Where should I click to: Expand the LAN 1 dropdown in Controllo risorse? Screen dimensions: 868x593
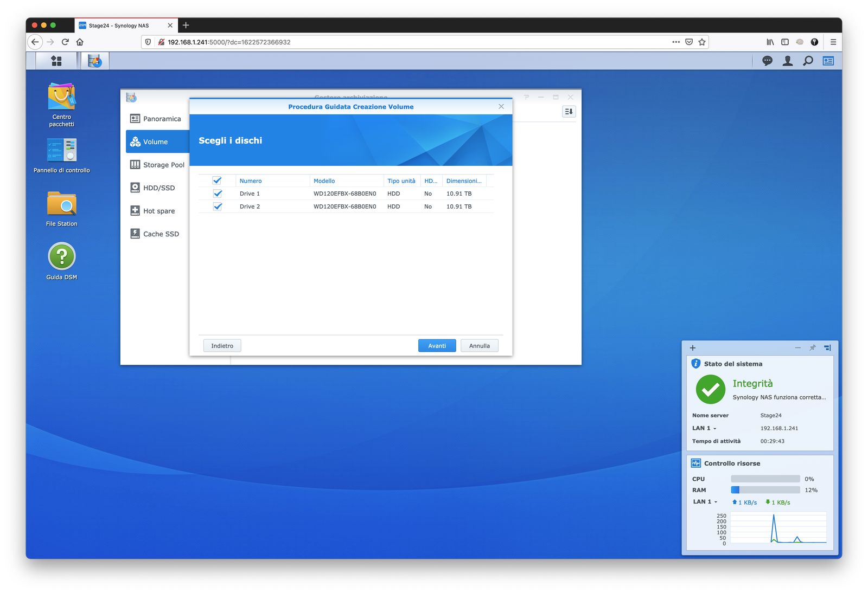point(705,502)
